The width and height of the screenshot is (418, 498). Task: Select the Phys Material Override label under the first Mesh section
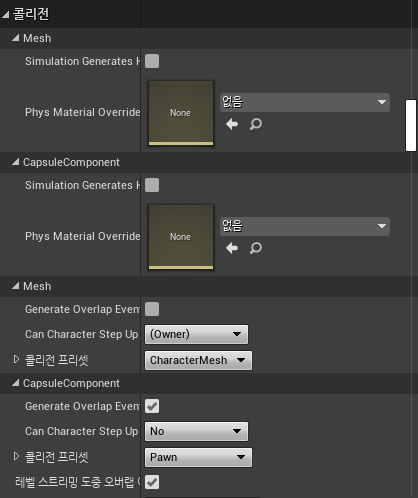83,112
